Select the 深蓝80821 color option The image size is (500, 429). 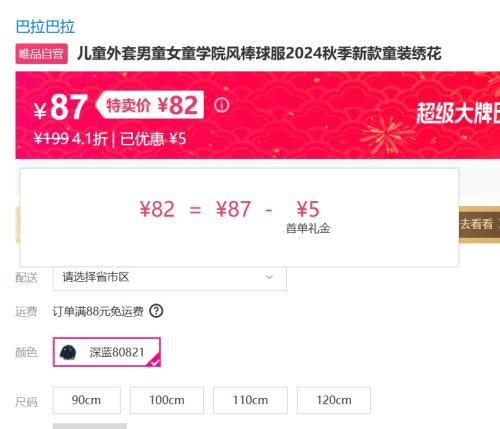(107, 352)
